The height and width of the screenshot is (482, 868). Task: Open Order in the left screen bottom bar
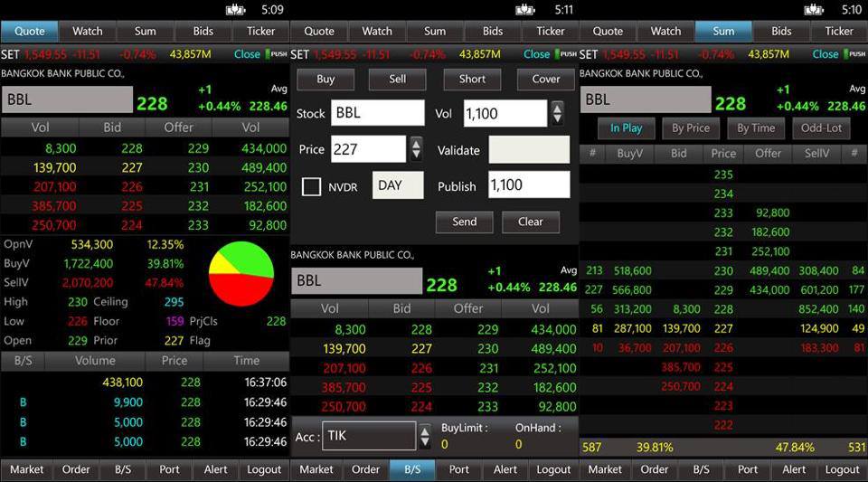click(x=76, y=470)
